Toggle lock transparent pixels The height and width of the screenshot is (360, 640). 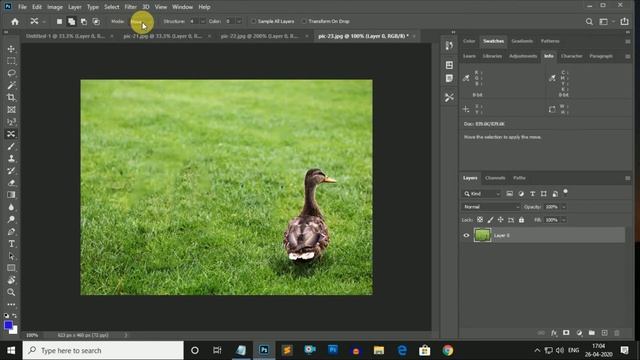480,220
